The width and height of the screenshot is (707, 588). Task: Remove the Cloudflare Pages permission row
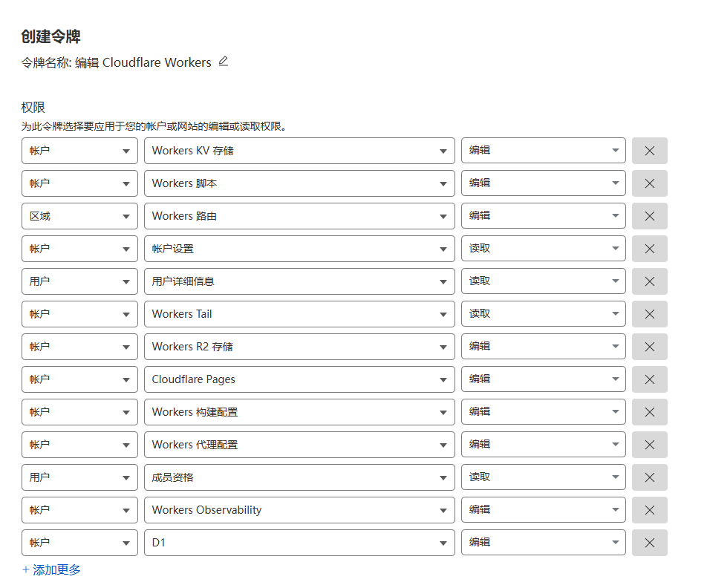pyautogui.click(x=650, y=379)
